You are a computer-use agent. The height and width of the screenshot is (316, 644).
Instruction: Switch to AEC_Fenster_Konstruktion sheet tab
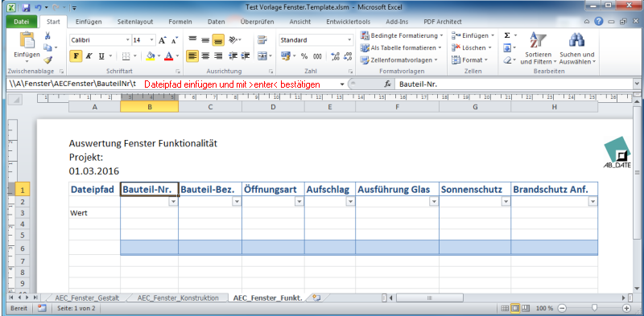point(178,298)
